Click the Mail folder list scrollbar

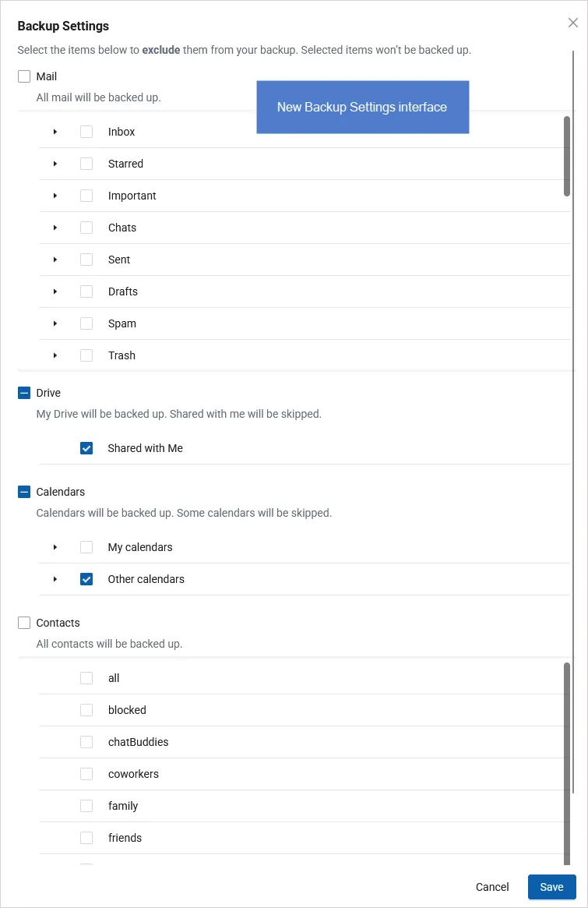pyautogui.click(x=567, y=156)
